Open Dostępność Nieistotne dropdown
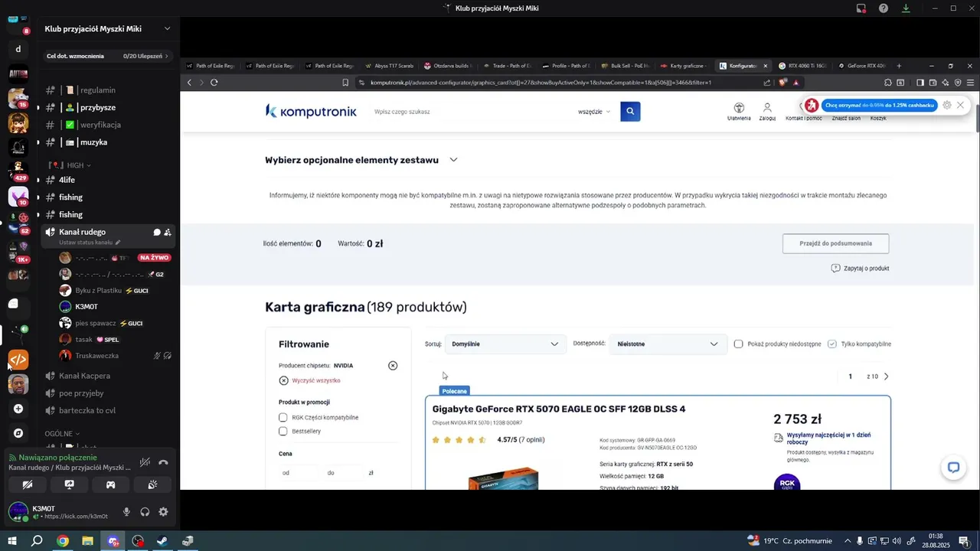 (668, 344)
